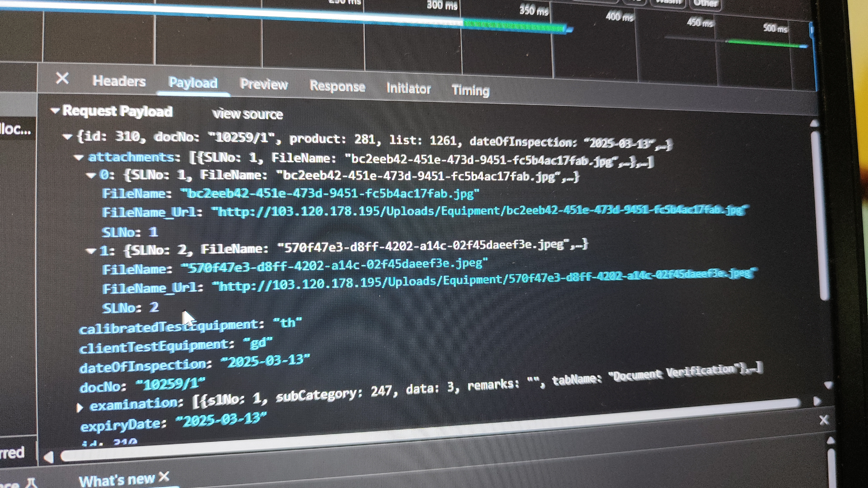Image resolution: width=868 pixels, height=488 pixels.
Task: Click payload horizontal scroll right arrow
Action: pyautogui.click(x=817, y=401)
